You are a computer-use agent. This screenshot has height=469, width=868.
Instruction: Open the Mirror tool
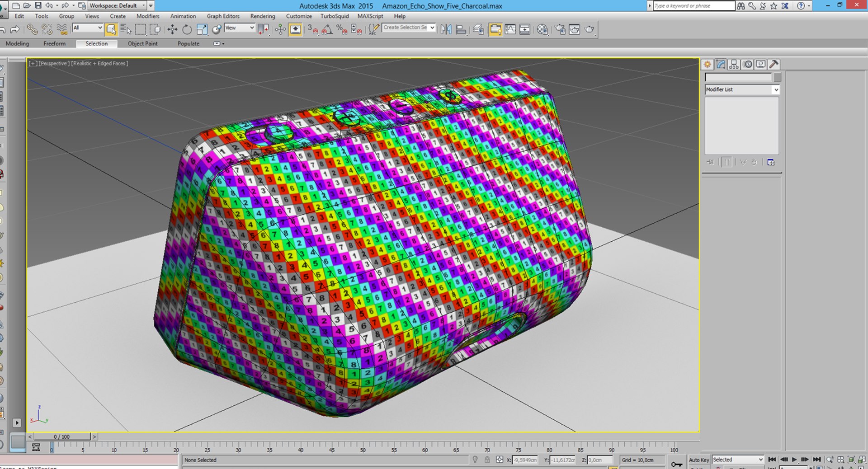[446, 29]
